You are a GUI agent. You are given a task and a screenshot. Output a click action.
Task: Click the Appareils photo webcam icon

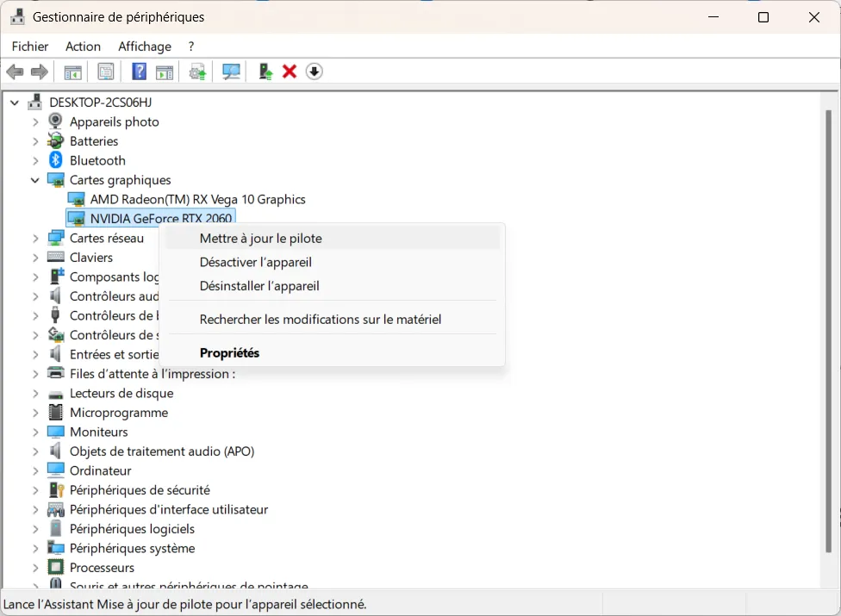click(x=55, y=121)
